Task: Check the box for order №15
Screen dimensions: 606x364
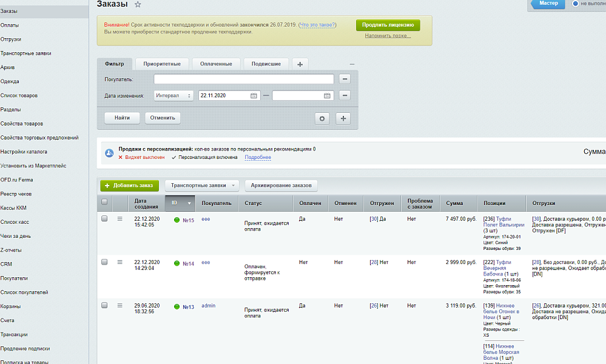Action: [104, 218]
